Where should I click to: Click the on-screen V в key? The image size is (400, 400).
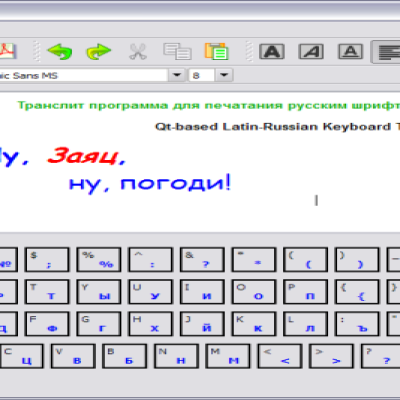pyautogui.click(x=73, y=356)
